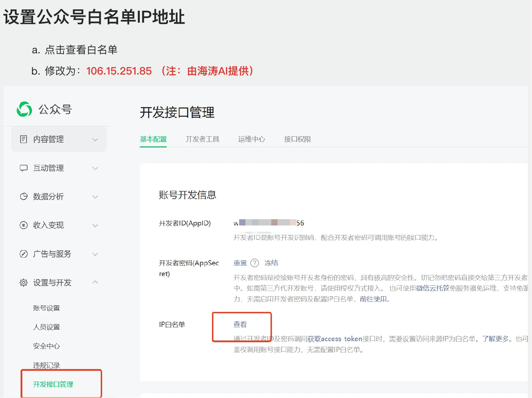Select the 广告与服务 compass icon

point(23,254)
